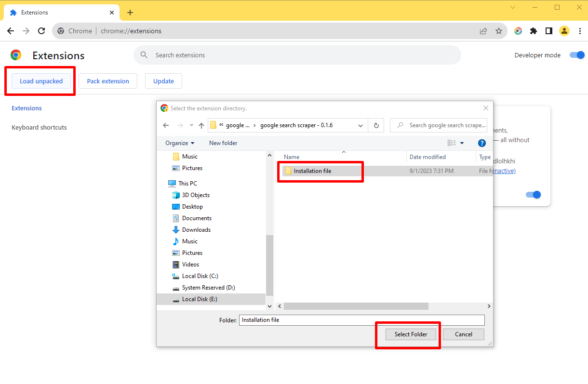Click the reload page icon
This screenshot has height=384, width=588.
pyautogui.click(x=41, y=30)
